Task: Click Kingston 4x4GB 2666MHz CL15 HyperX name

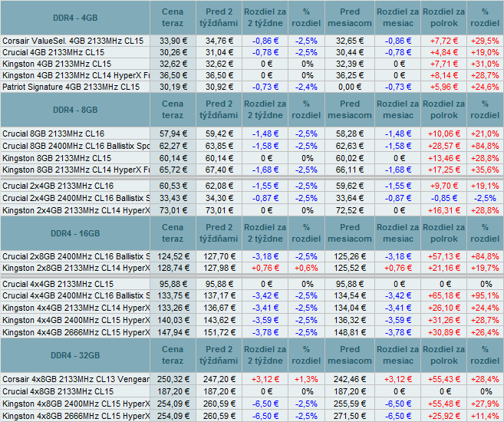Action: click(x=76, y=332)
